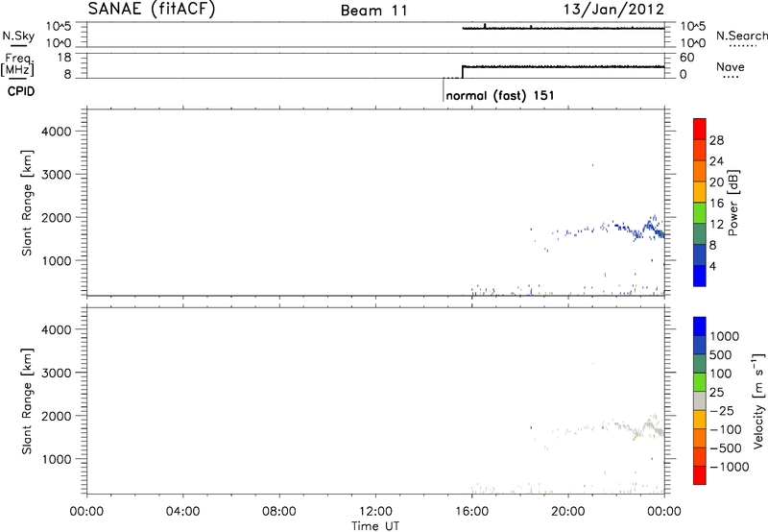Click the blue bottom of power color bar
The height and width of the screenshot is (532, 768).
[700, 276]
